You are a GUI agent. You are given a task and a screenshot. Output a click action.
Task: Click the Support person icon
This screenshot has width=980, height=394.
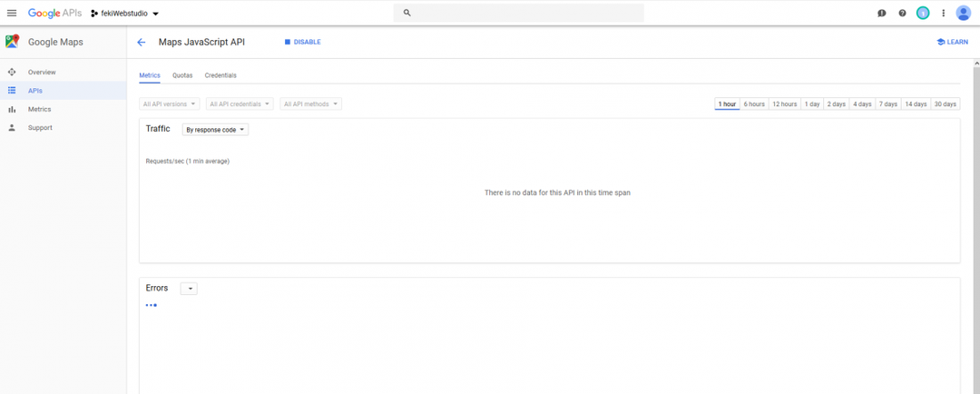pyautogui.click(x=11, y=128)
